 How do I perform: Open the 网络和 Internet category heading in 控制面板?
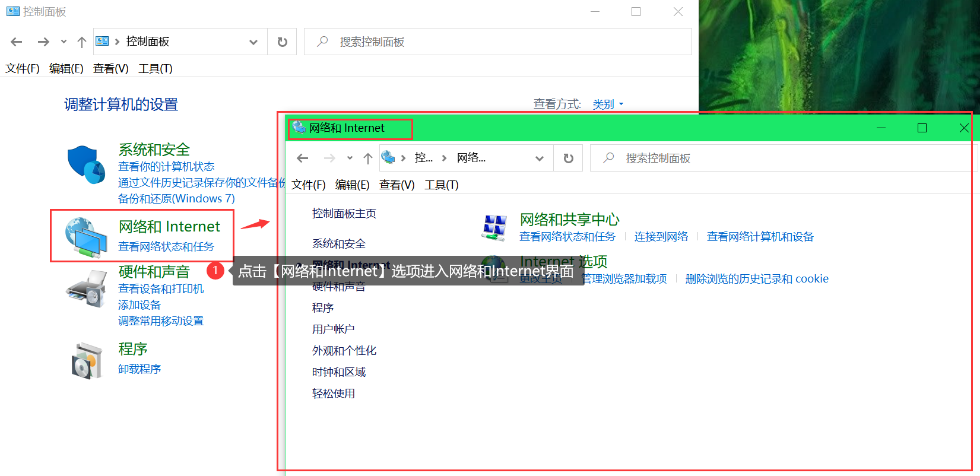[x=169, y=227]
